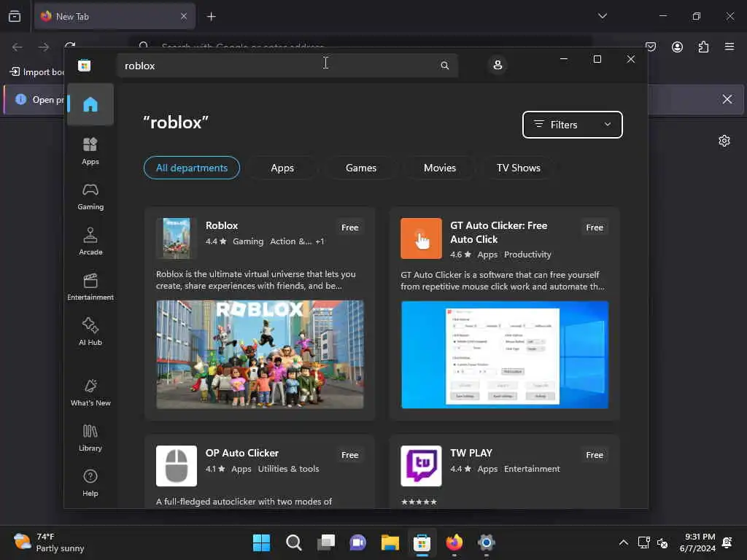
Task: Select the Apps department tab
Action: 282,168
